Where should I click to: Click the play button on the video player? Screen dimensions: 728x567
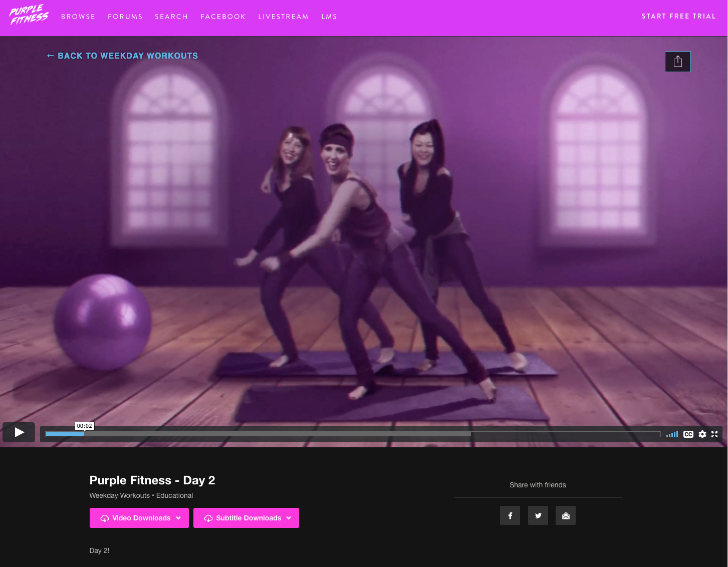pyautogui.click(x=19, y=432)
